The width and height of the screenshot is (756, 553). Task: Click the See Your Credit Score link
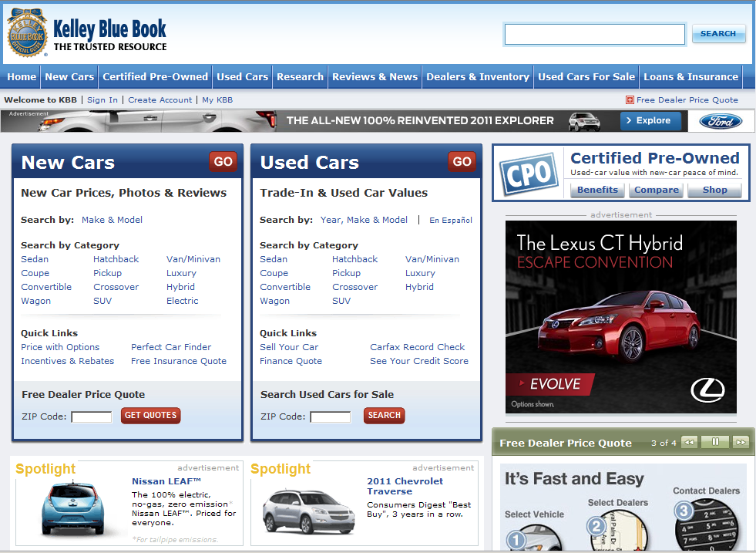pos(419,361)
